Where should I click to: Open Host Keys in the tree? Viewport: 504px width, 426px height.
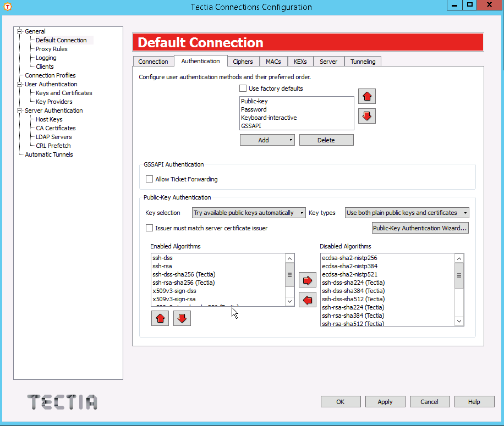(x=49, y=119)
